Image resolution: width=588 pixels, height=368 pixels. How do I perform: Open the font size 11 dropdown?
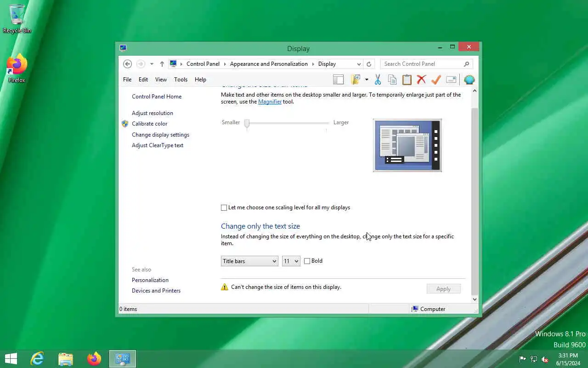point(291,261)
